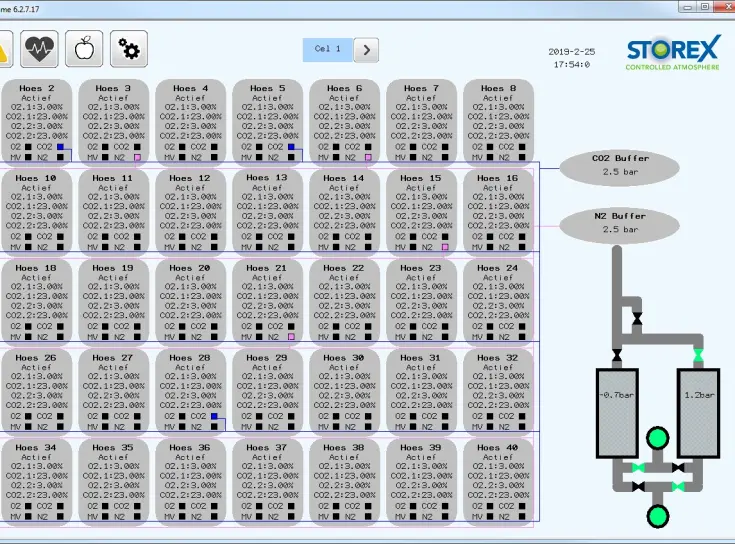Open the Hoes 22 panel
This screenshot has height=544, width=735.
pos(344,299)
